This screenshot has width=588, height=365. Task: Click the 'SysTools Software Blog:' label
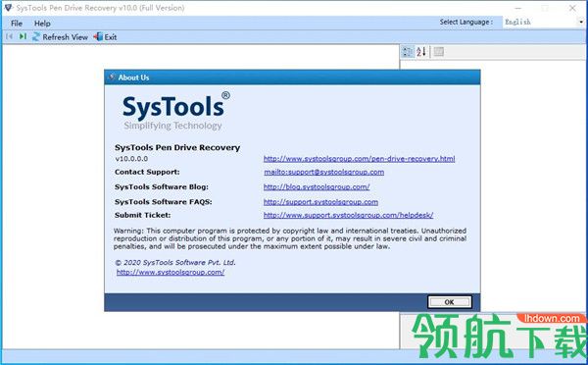click(x=162, y=186)
